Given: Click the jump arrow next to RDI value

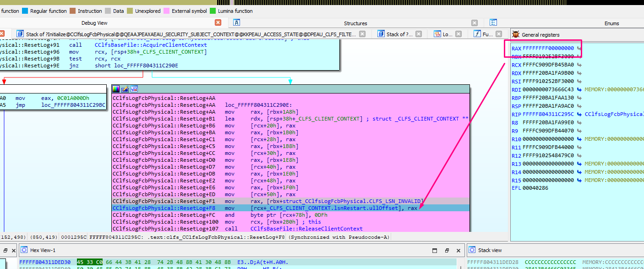Looking at the screenshot, I should coord(579,89).
